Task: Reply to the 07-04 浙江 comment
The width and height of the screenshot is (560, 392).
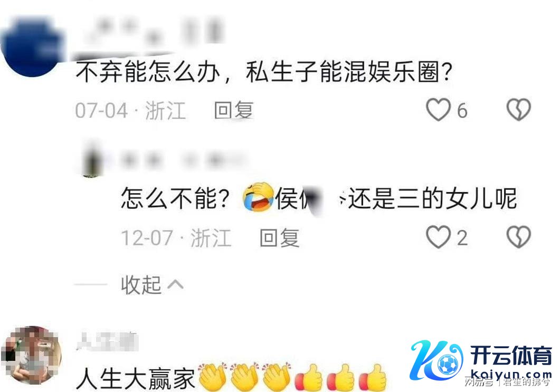Action: (x=234, y=110)
